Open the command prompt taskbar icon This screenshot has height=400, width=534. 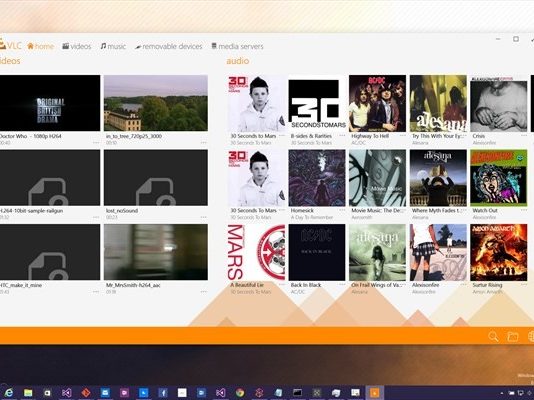click(x=297, y=393)
